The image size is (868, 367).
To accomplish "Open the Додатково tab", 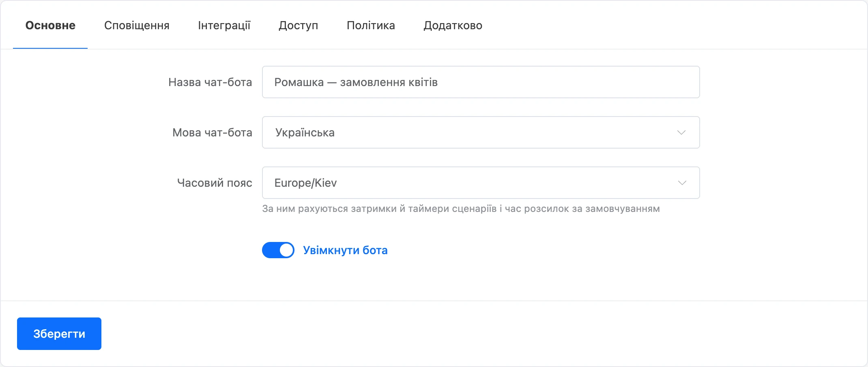I will point(453,25).
